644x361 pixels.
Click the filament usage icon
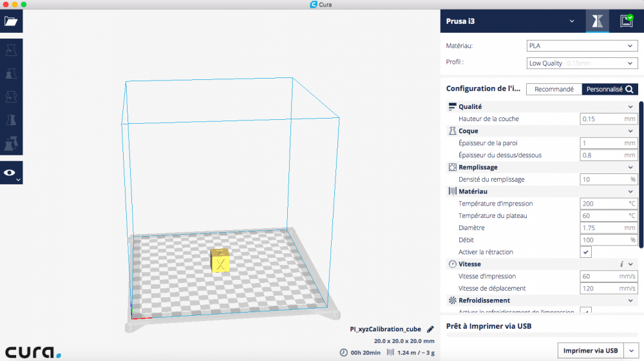click(x=390, y=353)
